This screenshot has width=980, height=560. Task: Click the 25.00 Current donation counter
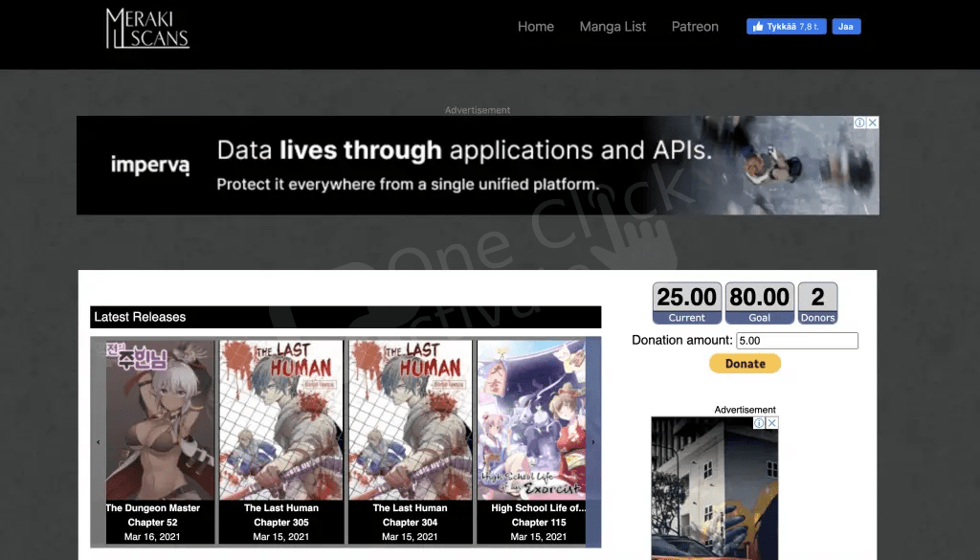[x=687, y=303]
